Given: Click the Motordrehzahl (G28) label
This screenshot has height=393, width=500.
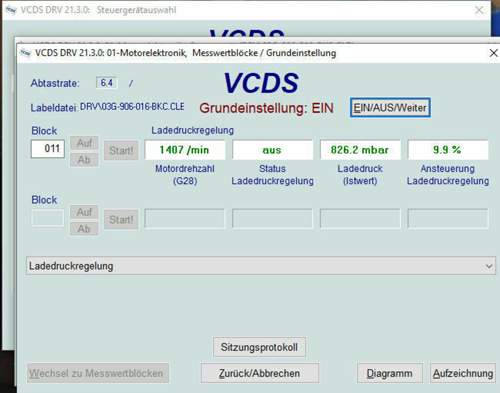Looking at the screenshot, I should (x=185, y=175).
